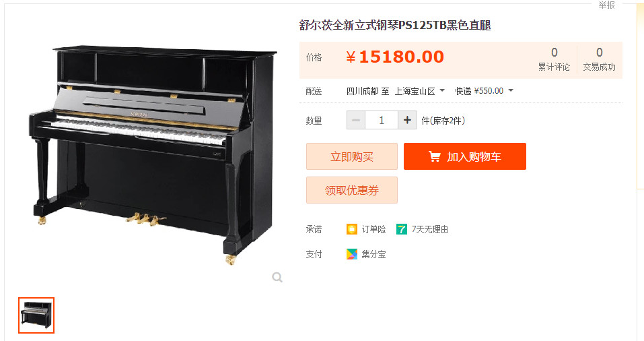The image size is (644, 341).
Task: Open 交易成功 successful transactions count
Action: coord(599,60)
